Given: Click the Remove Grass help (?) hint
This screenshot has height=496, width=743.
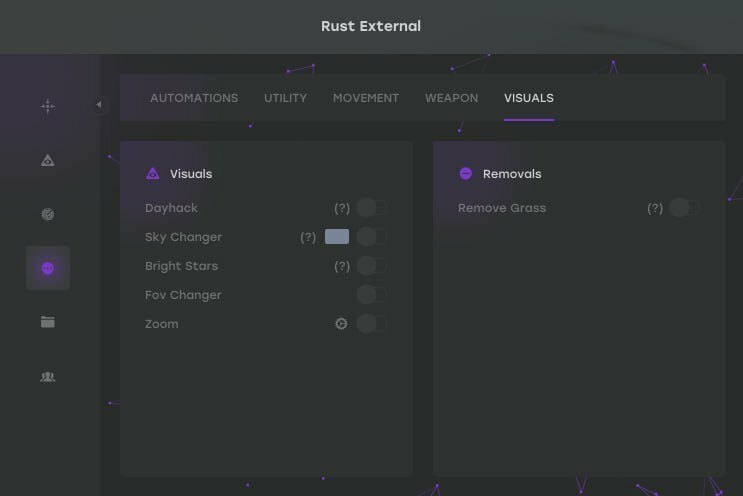Looking at the screenshot, I should [655, 208].
